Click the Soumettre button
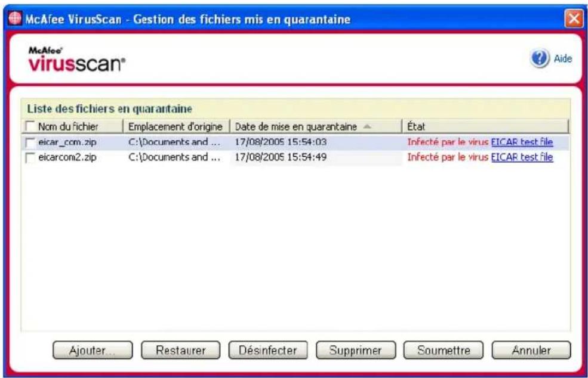The width and height of the screenshot is (588, 378). tap(444, 351)
